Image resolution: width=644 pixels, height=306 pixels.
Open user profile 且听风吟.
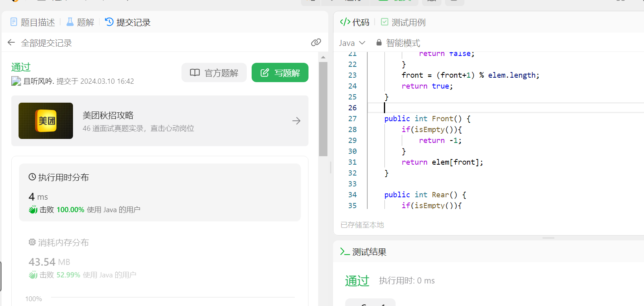tap(38, 81)
